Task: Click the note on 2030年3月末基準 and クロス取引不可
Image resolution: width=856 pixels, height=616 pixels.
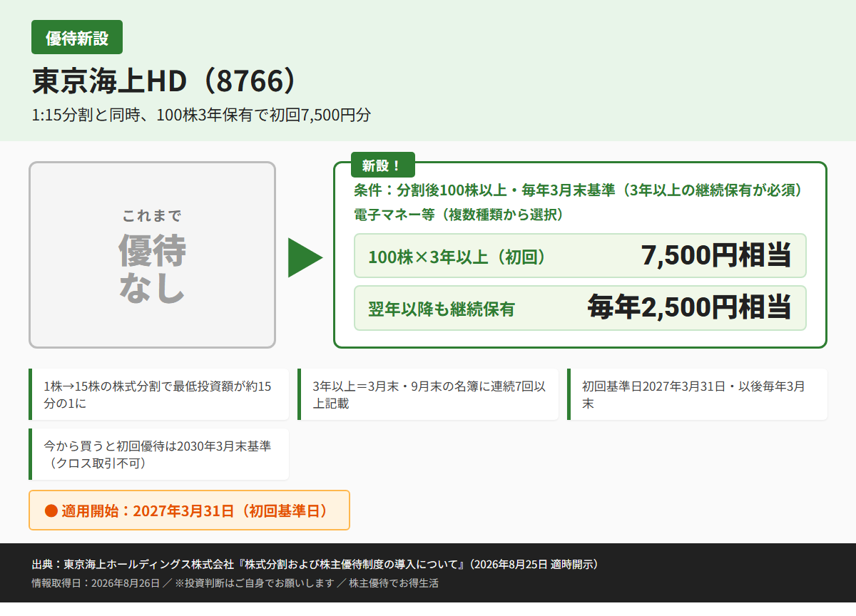Action: tap(158, 454)
